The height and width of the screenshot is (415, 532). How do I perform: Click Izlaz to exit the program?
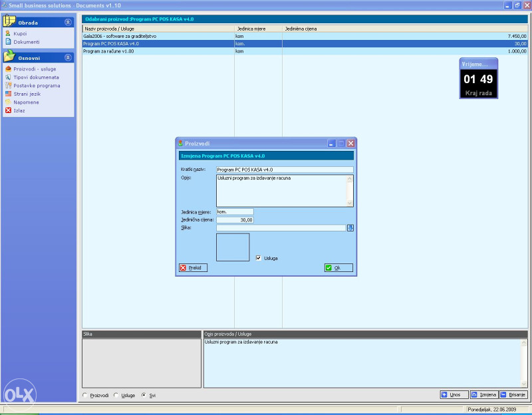click(x=19, y=110)
